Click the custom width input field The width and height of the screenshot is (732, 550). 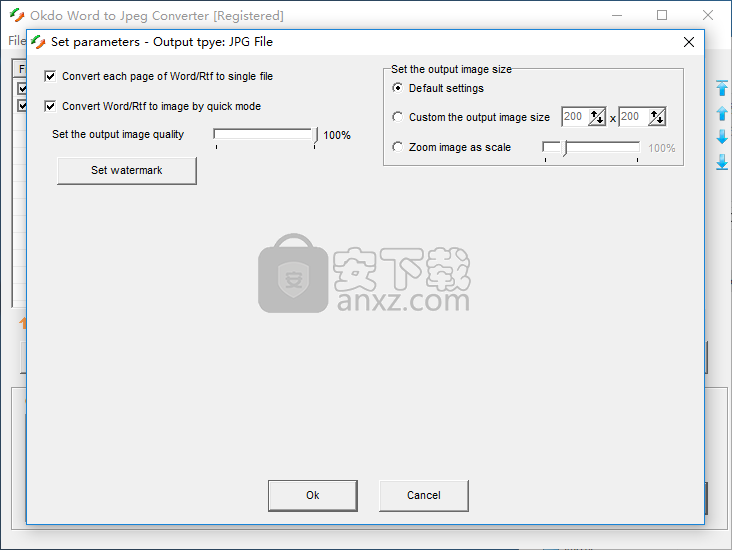click(574, 117)
